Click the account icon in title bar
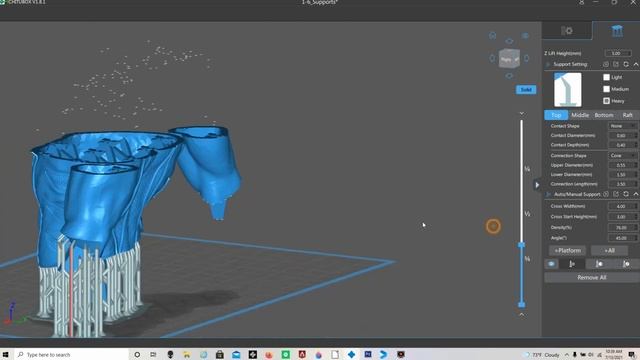 click(581, 2)
